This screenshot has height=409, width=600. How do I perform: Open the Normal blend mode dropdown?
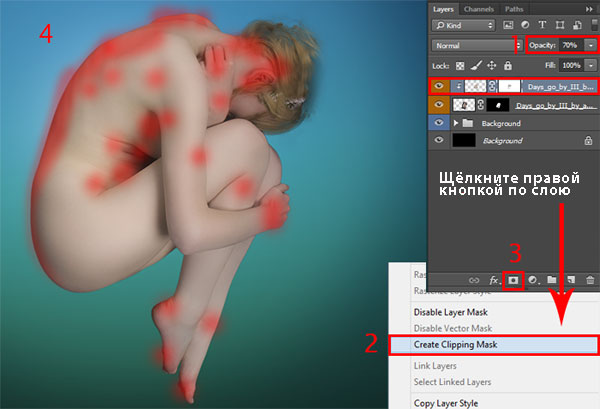click(x=476, y=45)
